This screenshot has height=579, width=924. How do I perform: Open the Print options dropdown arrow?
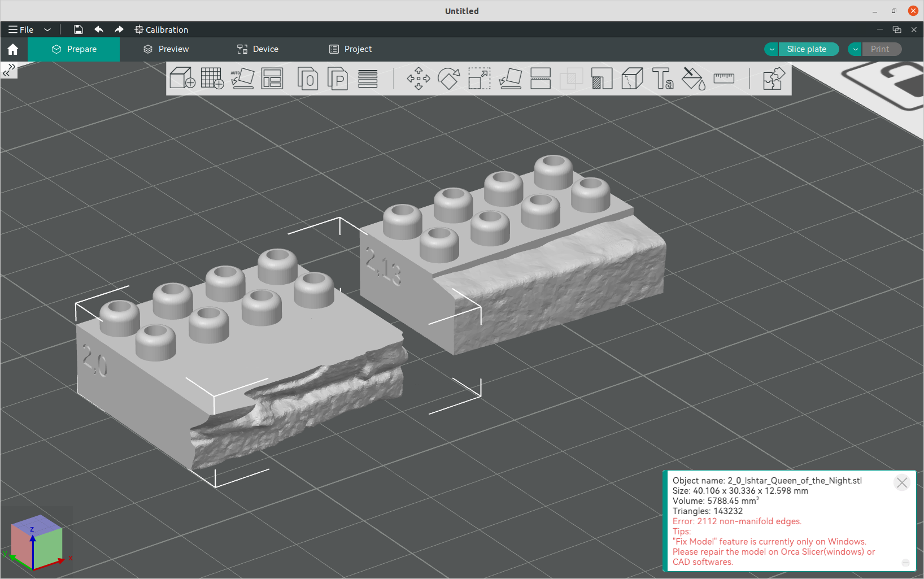pos(855,49)
